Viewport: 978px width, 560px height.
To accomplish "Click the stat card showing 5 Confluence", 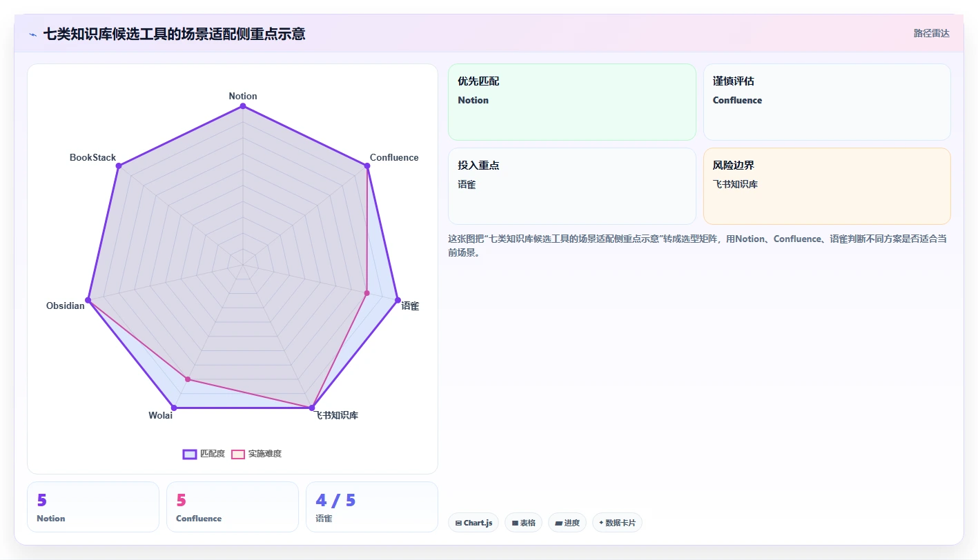I will click(233, 507).
